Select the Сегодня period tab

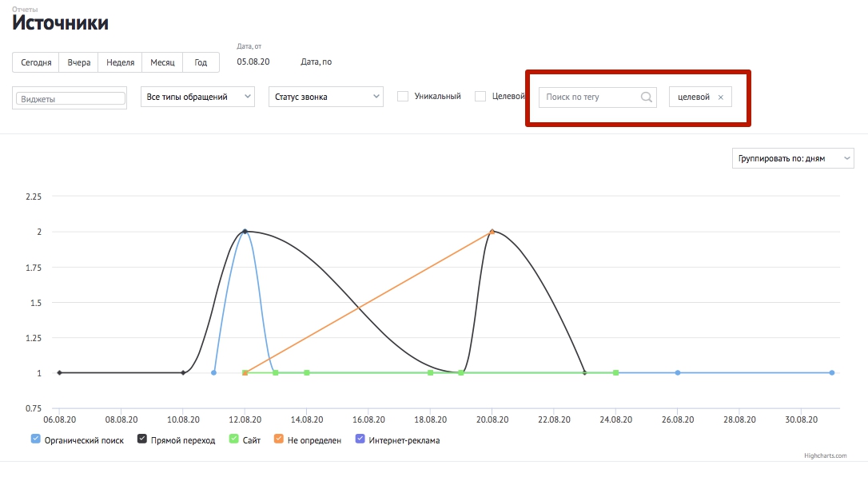tap(36, 62)
